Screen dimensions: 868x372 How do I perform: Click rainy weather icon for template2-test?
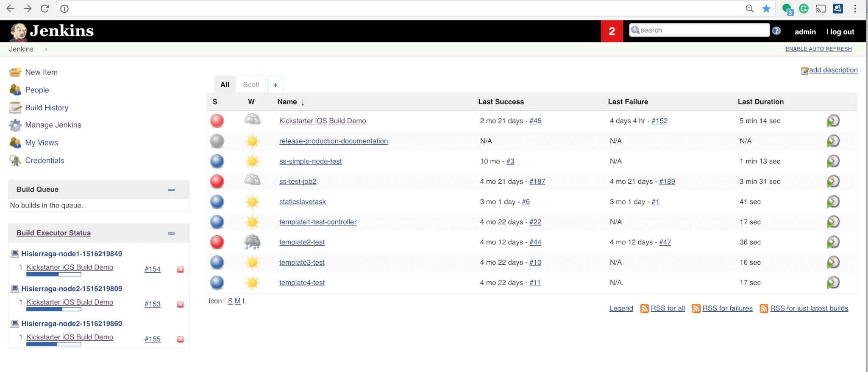tap(252, 242)
